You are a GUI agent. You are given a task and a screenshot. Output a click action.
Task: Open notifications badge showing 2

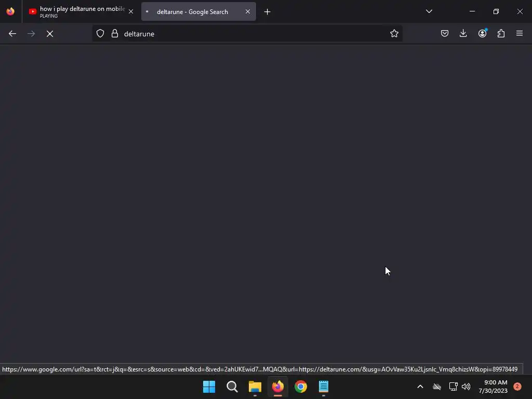(x=517, y=387)
